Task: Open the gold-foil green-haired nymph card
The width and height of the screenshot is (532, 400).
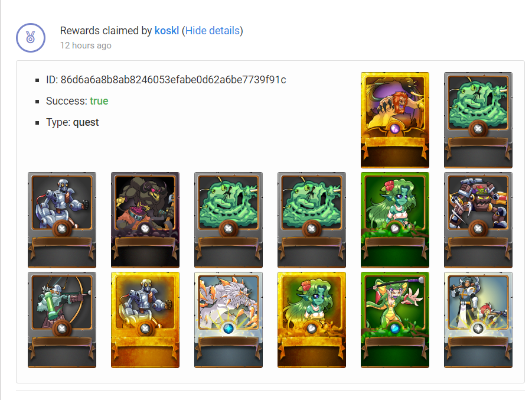Action: (x=311, y=320)
